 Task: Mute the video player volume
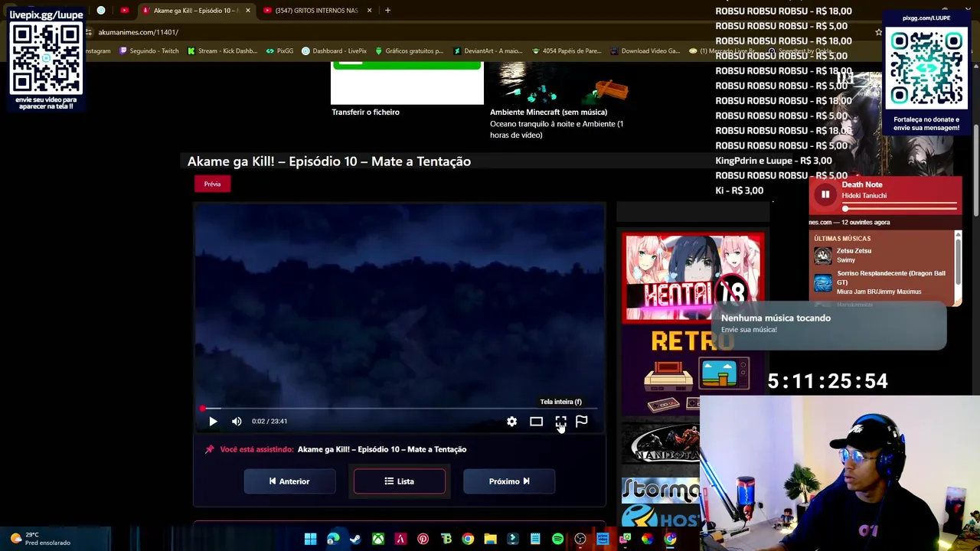(x=237, y=421)
